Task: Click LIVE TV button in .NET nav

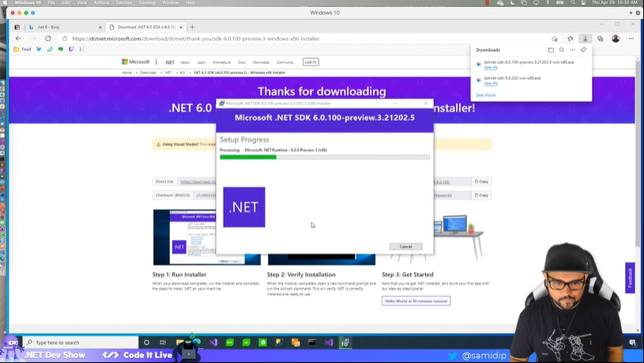Action: 311,62
